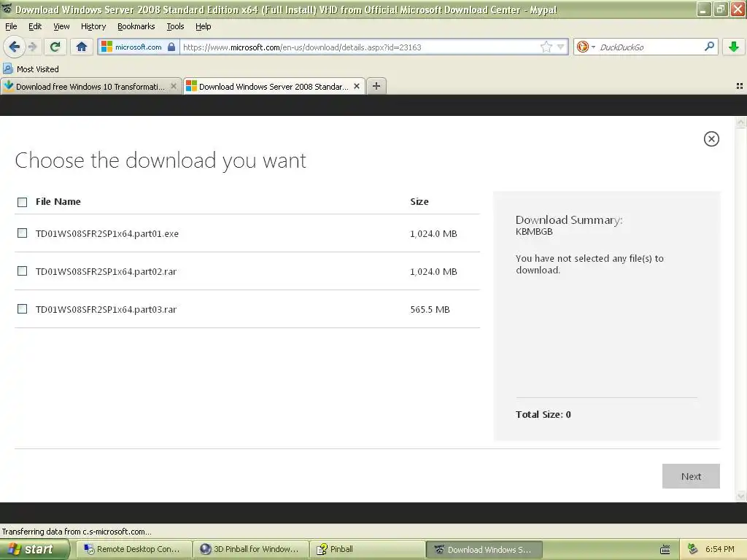Close the Windows Server 2008 tab
Image resolution: width=747 pixels, height=560 pixels.
point(356,86)
